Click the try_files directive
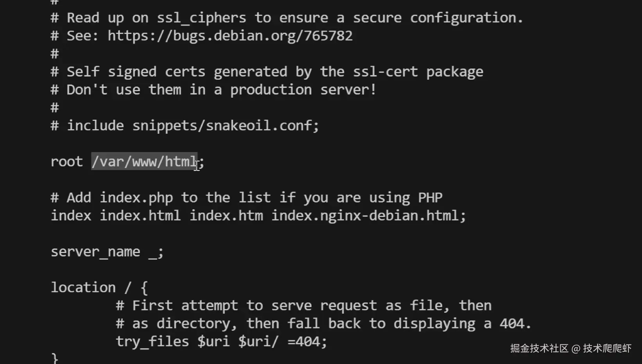The image size is (642, 364). pyautogui.click(x=152, y=342)
